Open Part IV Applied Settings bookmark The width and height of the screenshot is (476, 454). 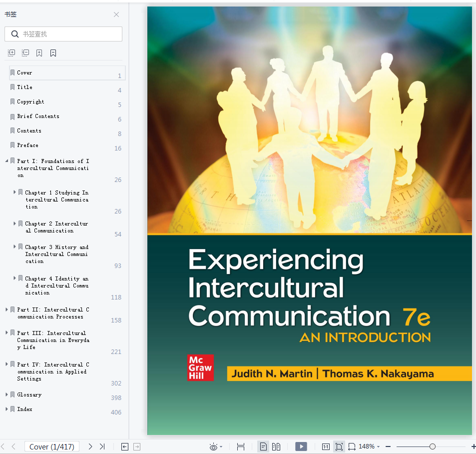(53, 371)
